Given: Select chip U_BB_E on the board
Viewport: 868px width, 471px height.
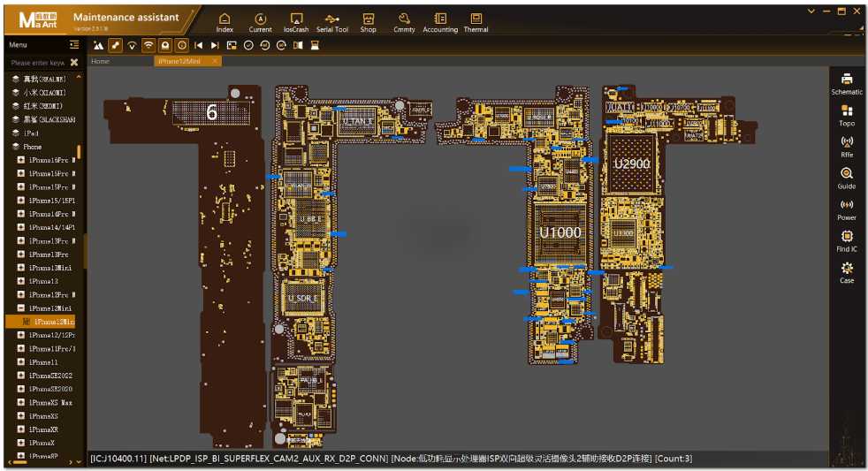Looking at the screenshot, I should 310,219.
